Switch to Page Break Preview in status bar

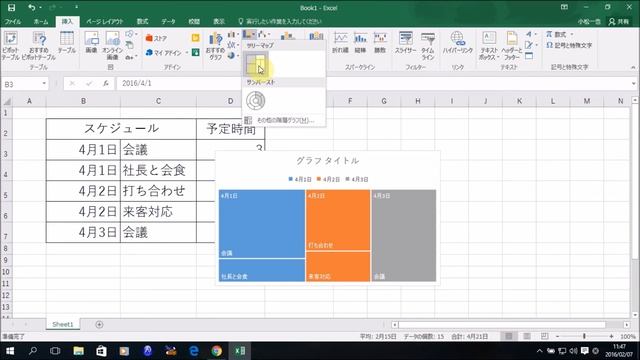point(544,336)
